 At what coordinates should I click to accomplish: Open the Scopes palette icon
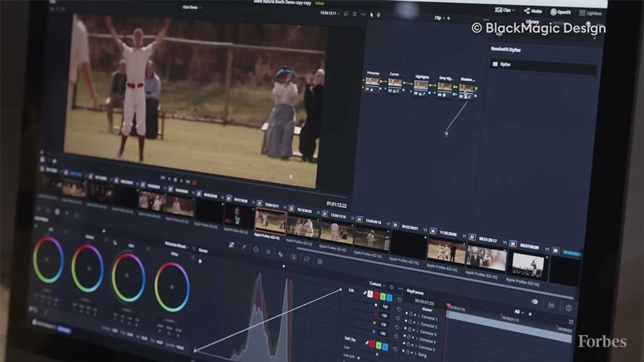(x=551, y=305)
